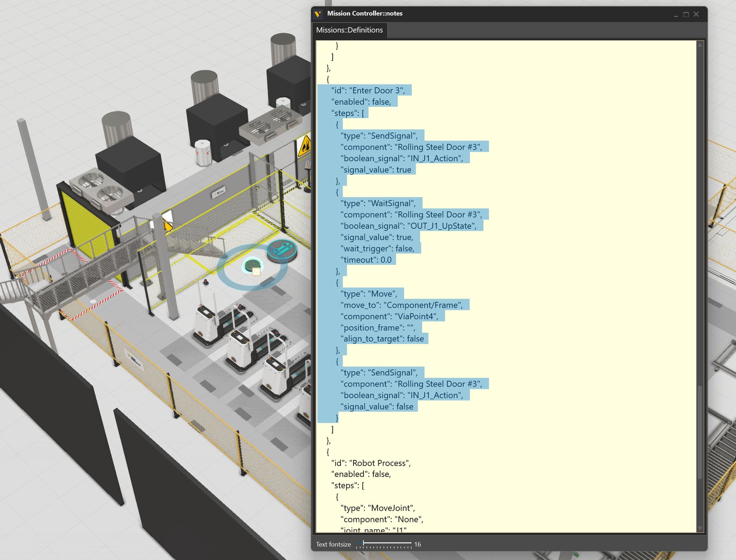
Task: Select the Missions::Definitions tab
Action: point(349,30)
